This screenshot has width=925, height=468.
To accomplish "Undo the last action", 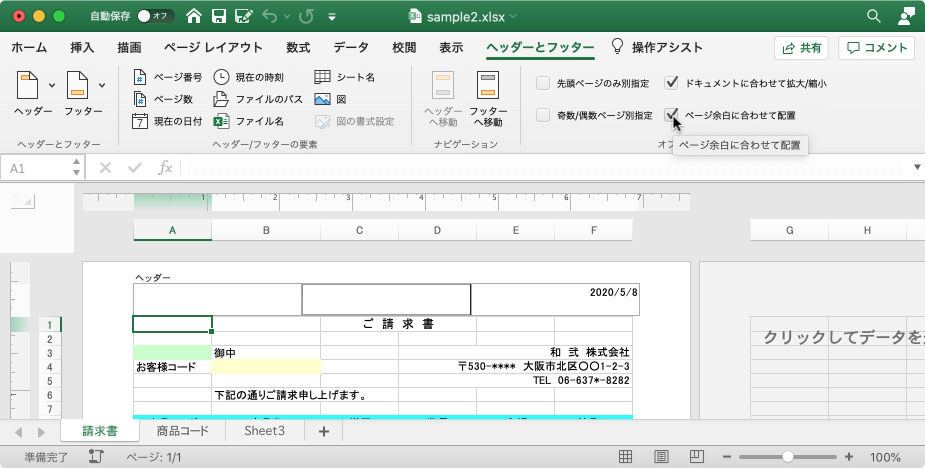I will (270, 16).
